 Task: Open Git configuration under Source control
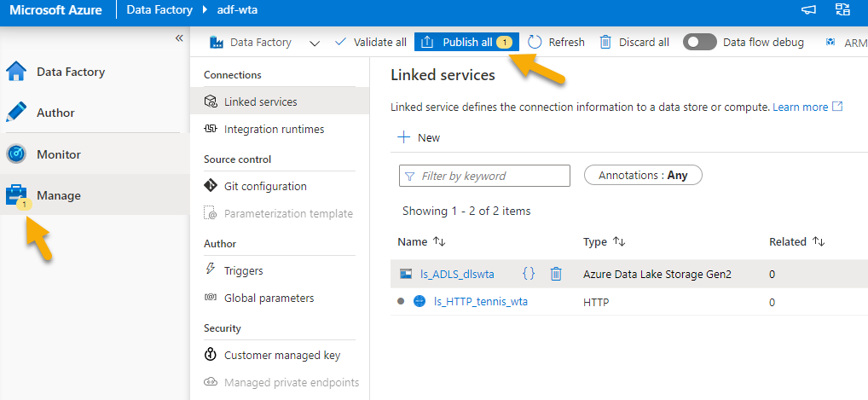coord(264,186)
